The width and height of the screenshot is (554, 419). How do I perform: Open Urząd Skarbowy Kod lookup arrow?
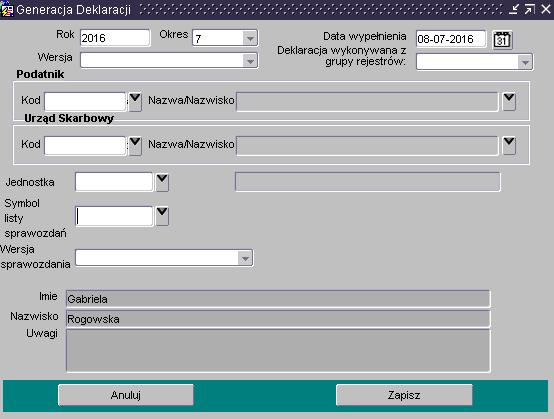[x=135, y=146]
